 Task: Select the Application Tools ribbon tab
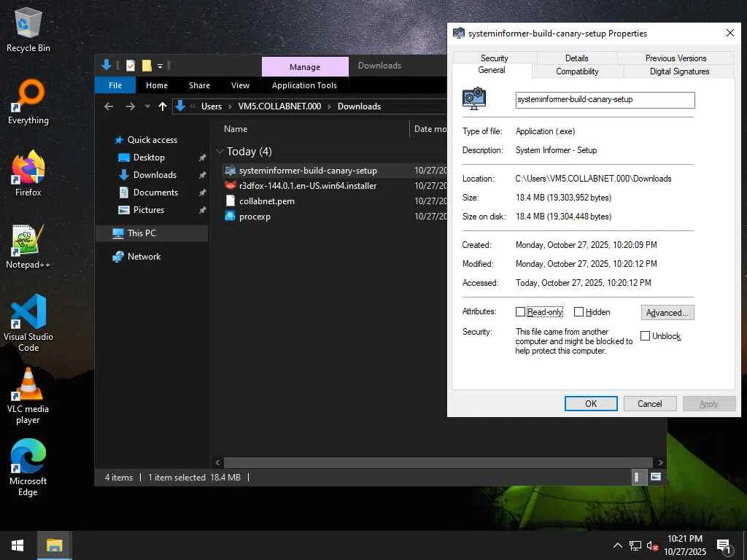click(x=304, y=85)
